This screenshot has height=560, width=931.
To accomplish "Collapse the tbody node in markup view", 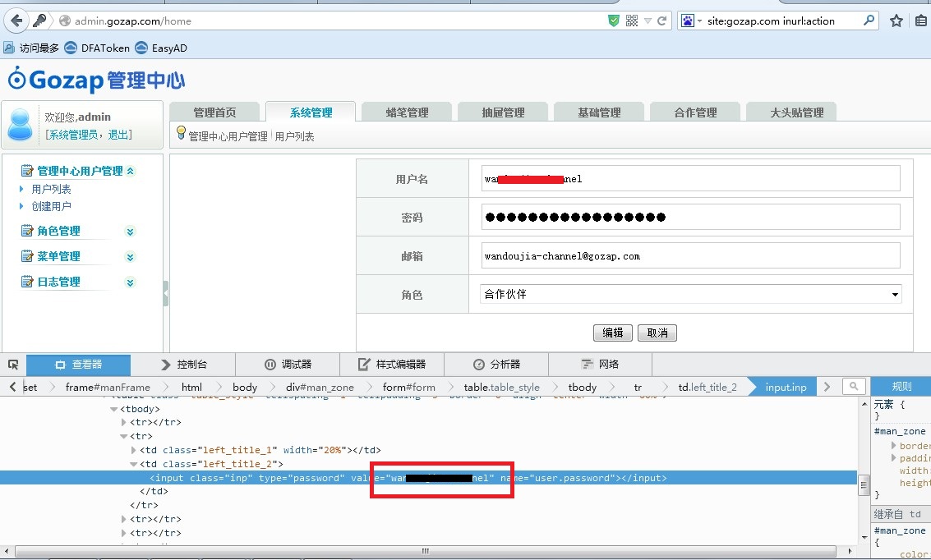I will tap(113, 409).
